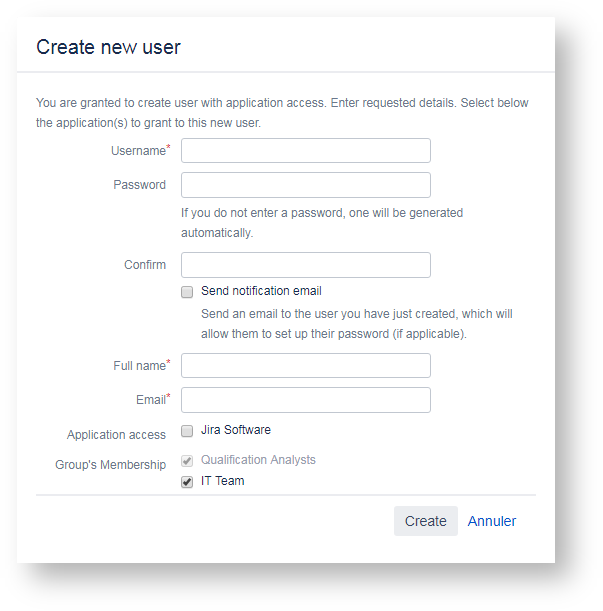This screenshot has height=611, width=603.
Task: Click the "Create new user" dialog title
Action: 108,47
